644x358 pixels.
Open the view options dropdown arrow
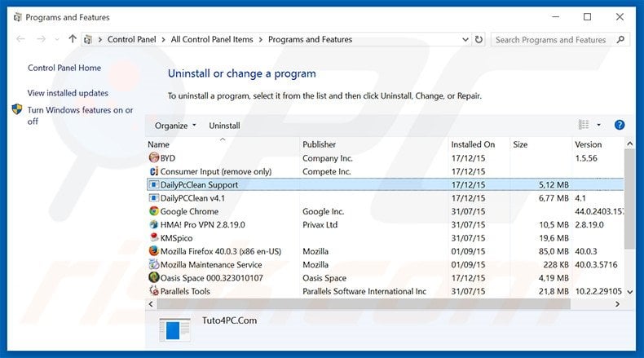click(598, 125)
